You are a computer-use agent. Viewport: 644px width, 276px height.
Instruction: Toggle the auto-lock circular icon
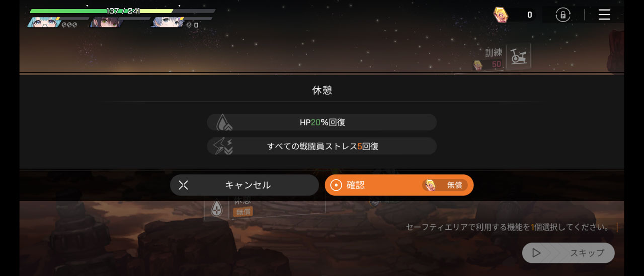562,15
